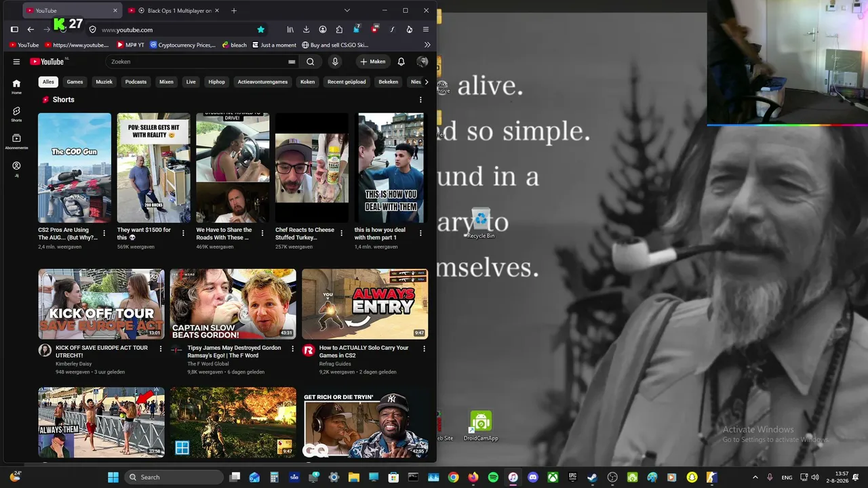868x488 pixels.
Task: Open the Extensions puzzle icon
Action: tap(339, 30)
